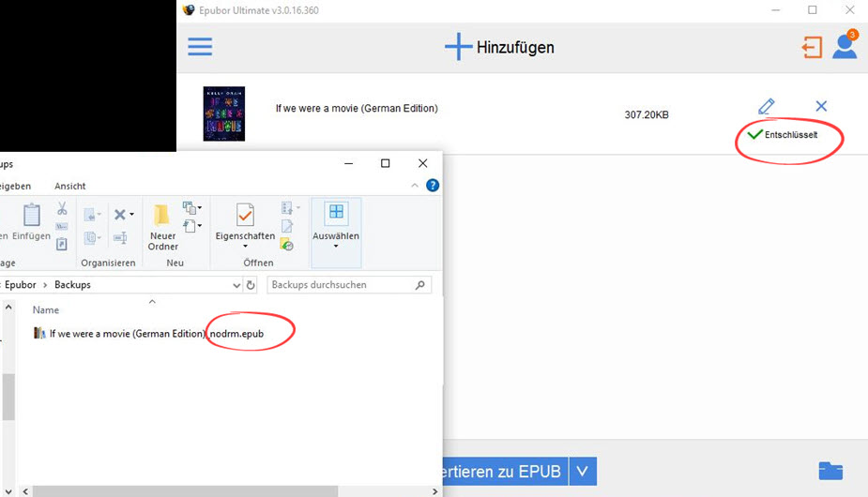Open the output format dropdown arrow
The width and height of the screenshot is (868, 497).
tap(583, 471)
